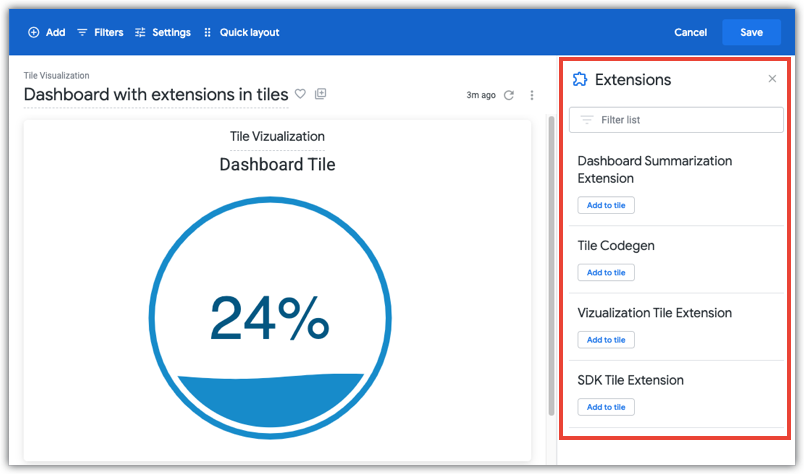Reload dashboard data with refresh icon

click(x=509, y=95)
